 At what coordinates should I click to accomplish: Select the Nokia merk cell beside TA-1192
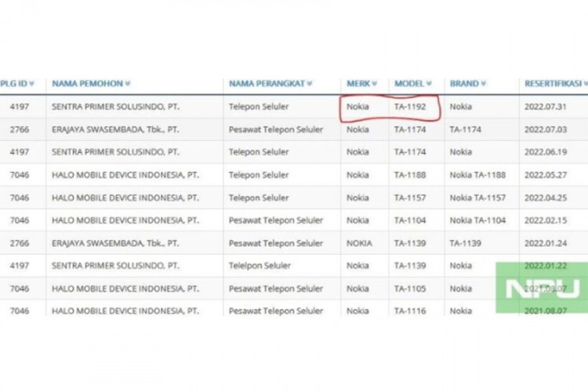(358, 107)
